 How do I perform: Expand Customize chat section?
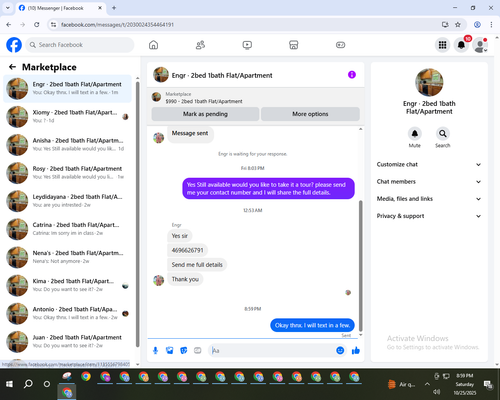point(429,164)
